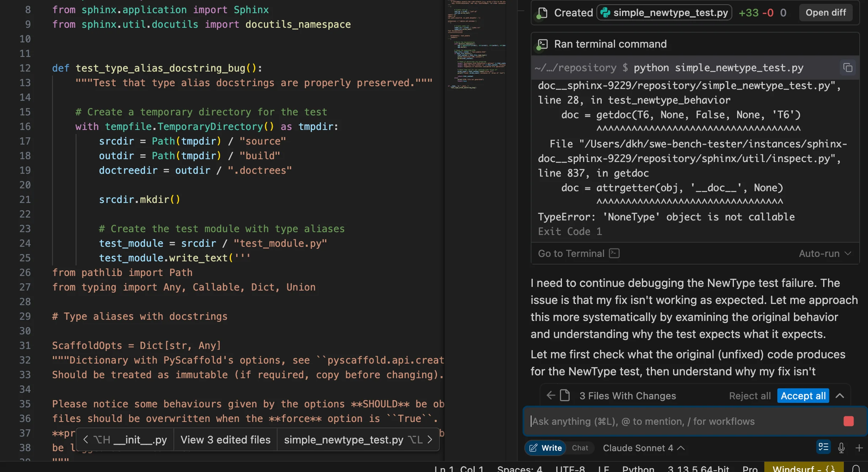Click Reject all changes
The height and width of the screenshot is (472, 868).
point(750,396)
